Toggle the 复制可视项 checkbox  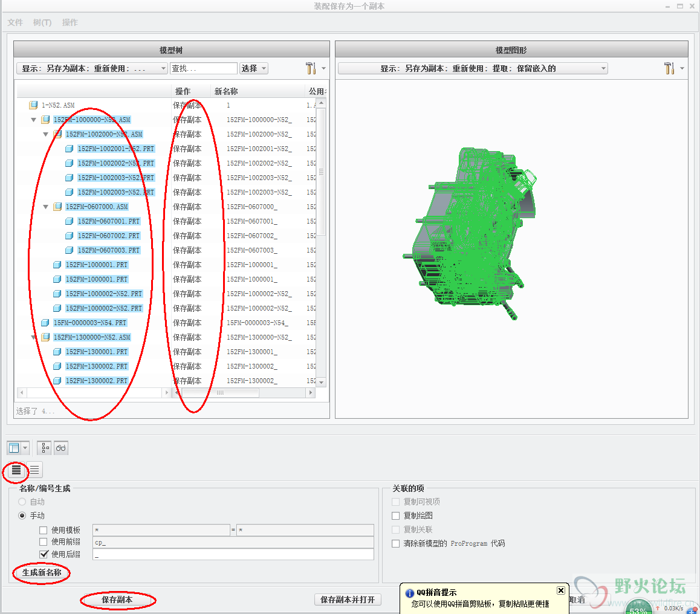(x=395, y=502)
